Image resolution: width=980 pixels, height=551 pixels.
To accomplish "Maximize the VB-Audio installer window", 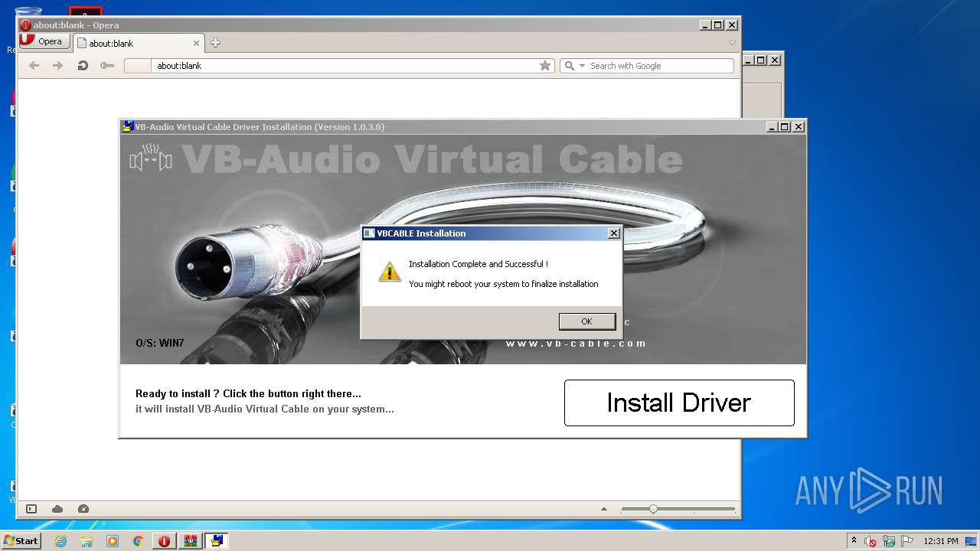I will click(x=785, y=127).
